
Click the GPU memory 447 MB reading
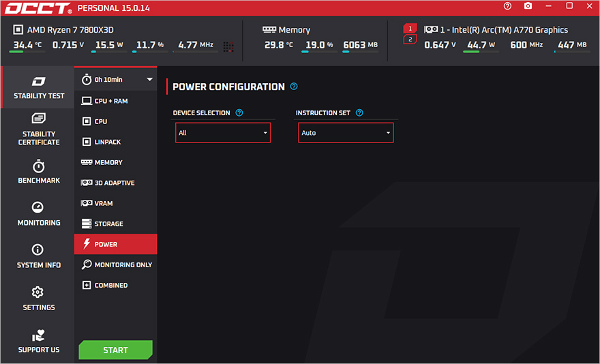[572, 45]
